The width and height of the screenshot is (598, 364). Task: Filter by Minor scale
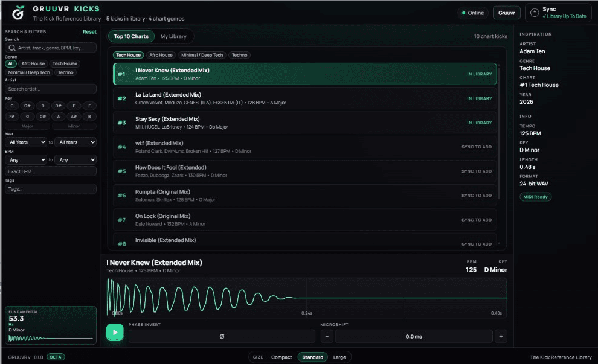[x=74, y=126]
